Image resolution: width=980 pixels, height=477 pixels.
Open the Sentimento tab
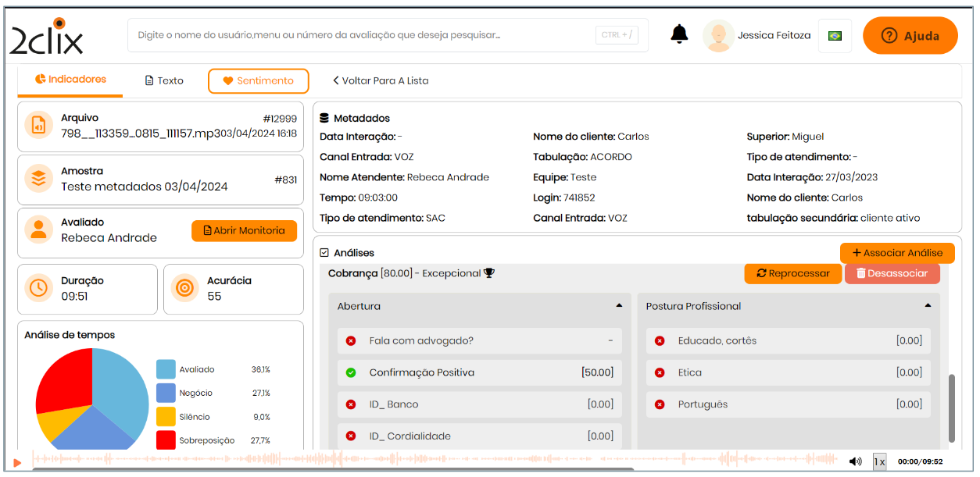[258, 80]
